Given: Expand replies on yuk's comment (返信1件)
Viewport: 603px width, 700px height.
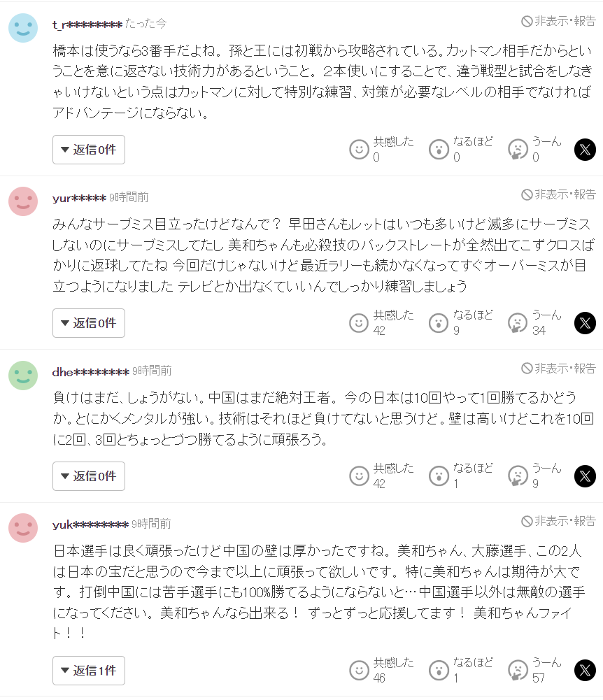Looking at the screenshot, I should coord(88,670).
